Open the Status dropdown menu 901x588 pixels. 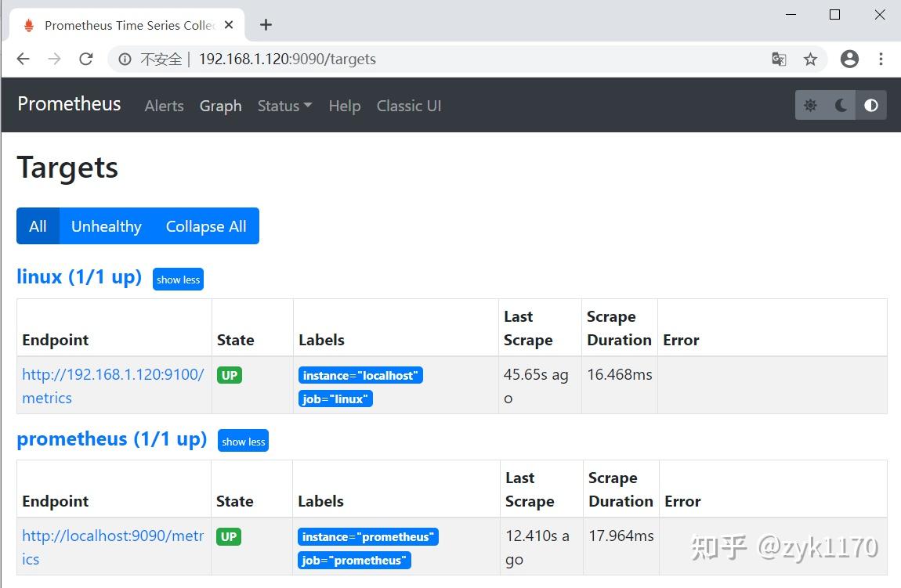coord(284,106)
